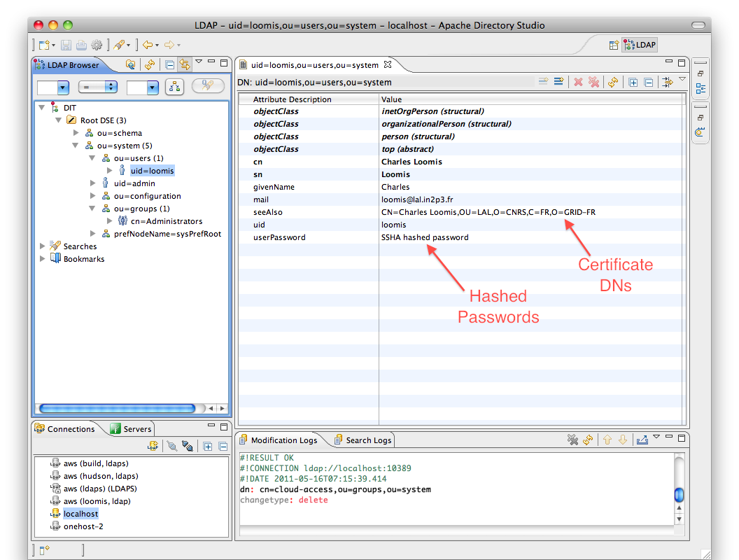Click the red Delete Value icon

click(578, 82)
